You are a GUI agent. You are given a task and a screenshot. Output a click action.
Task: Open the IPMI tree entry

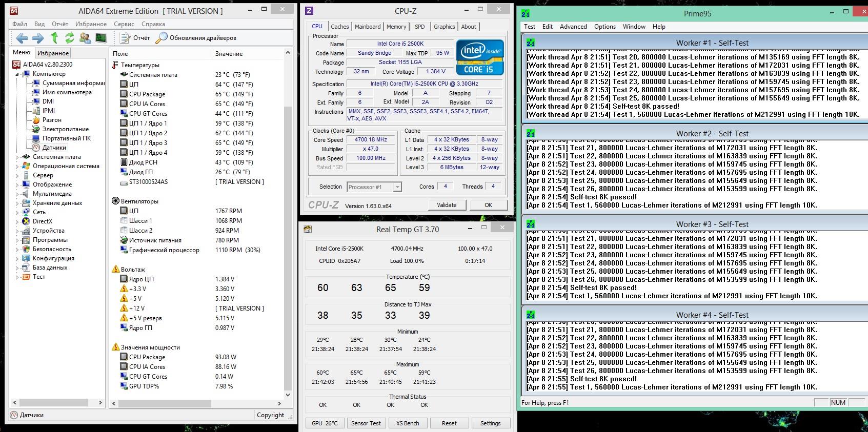click(x=44, y=111)
